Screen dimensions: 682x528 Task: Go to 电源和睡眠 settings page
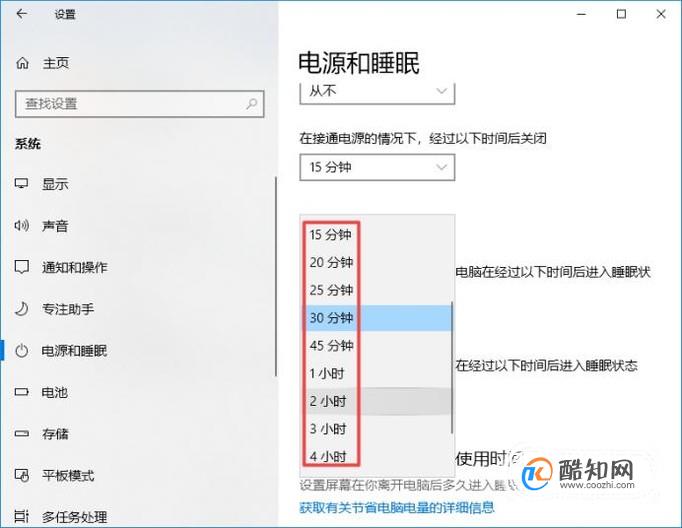74,351
